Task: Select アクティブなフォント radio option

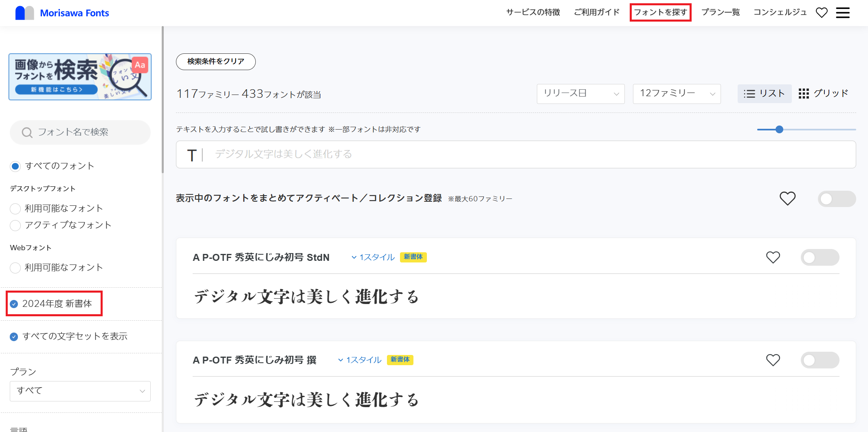Action: point(15,225)
